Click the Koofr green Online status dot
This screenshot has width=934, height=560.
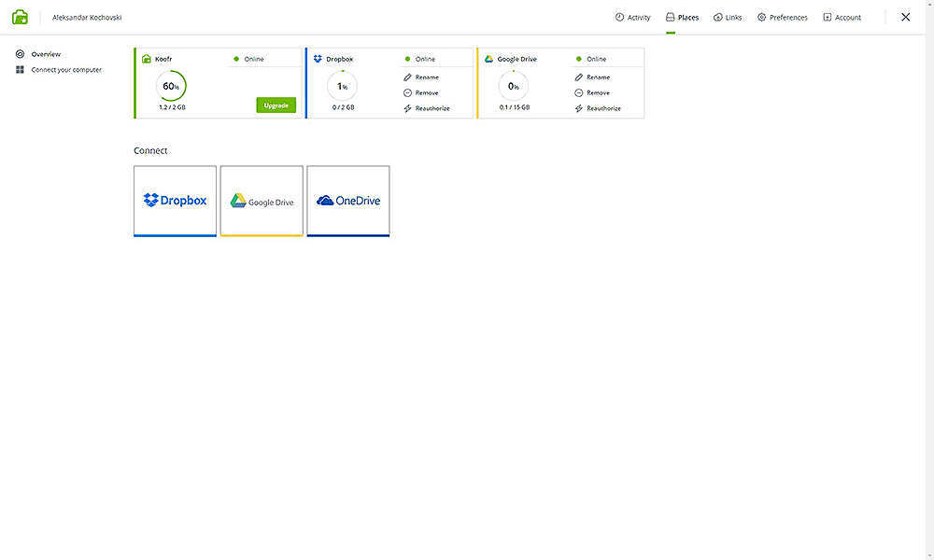[x=236, y=59]
